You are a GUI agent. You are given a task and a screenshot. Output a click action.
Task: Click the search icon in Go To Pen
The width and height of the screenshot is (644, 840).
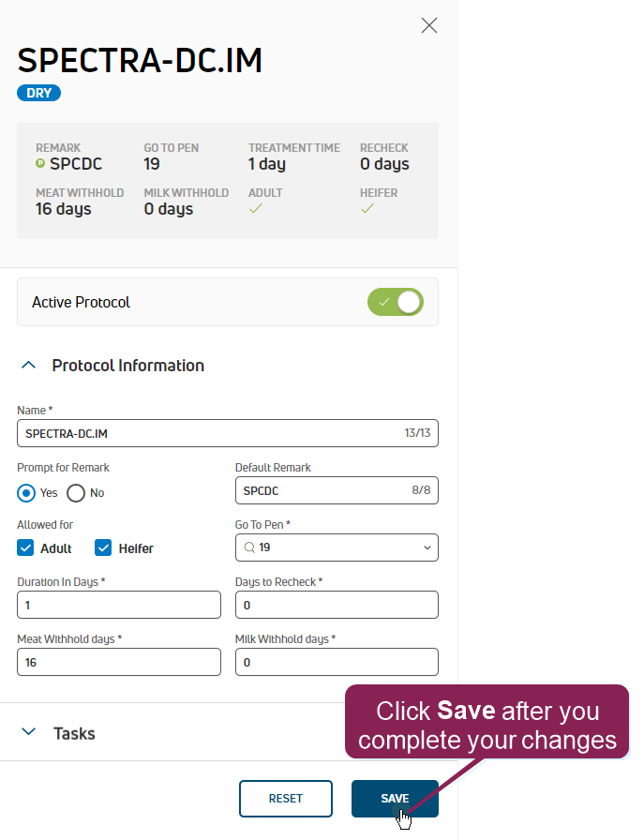tap(249, 547)
